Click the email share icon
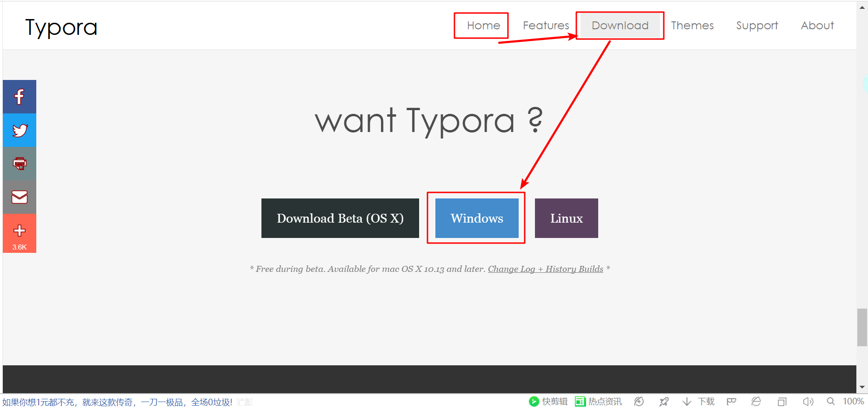The height and width of the screenshot is (409, 868). point(20,197)
